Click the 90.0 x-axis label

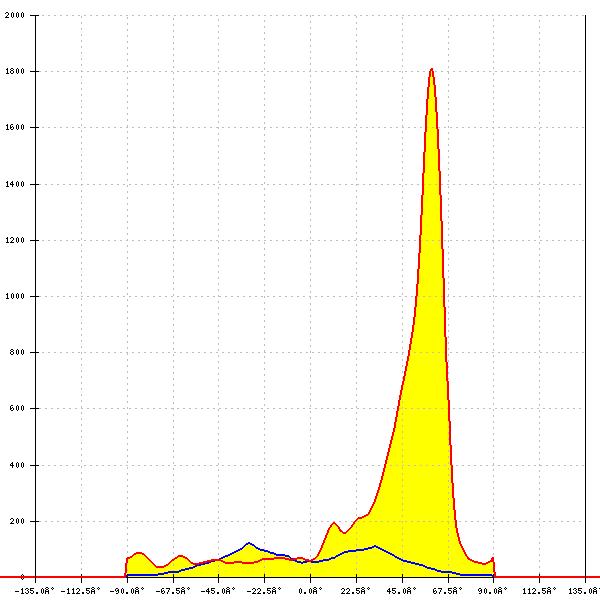tap(493, 591)
